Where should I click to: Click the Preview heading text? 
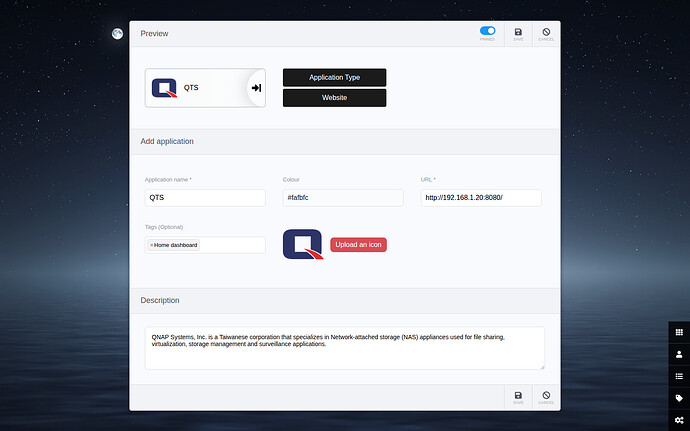pyautogui.click(x=154, y=33)
